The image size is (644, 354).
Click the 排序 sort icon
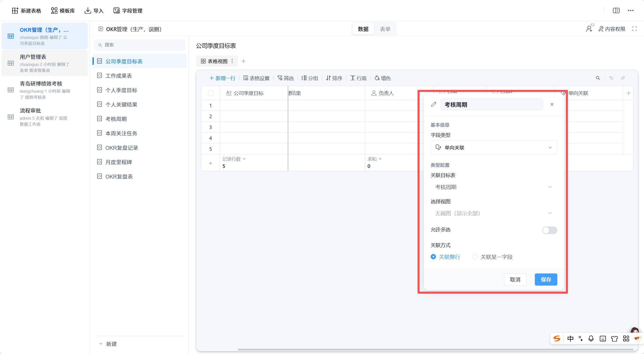pos(328,78)
